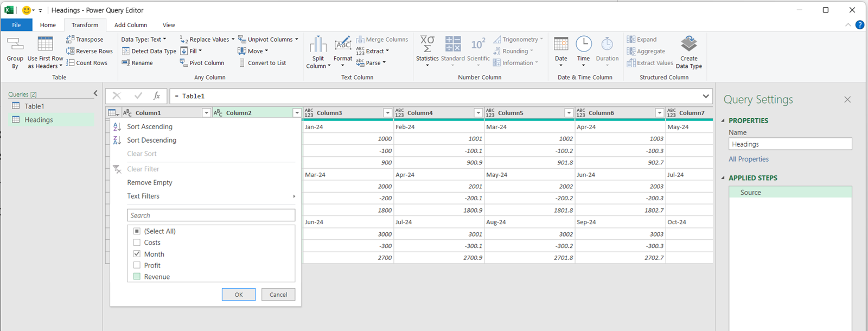Choose Sort Ascending from the filter menu
868x331 pixels.
click(150, 126)
